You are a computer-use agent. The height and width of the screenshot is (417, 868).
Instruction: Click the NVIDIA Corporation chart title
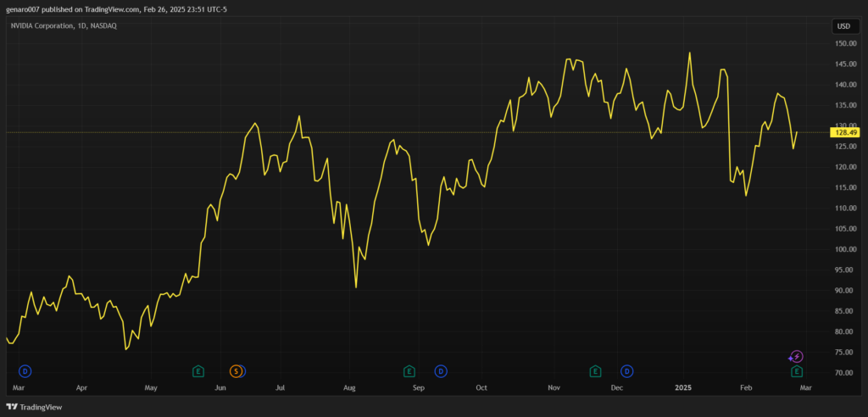click(63, 26)
